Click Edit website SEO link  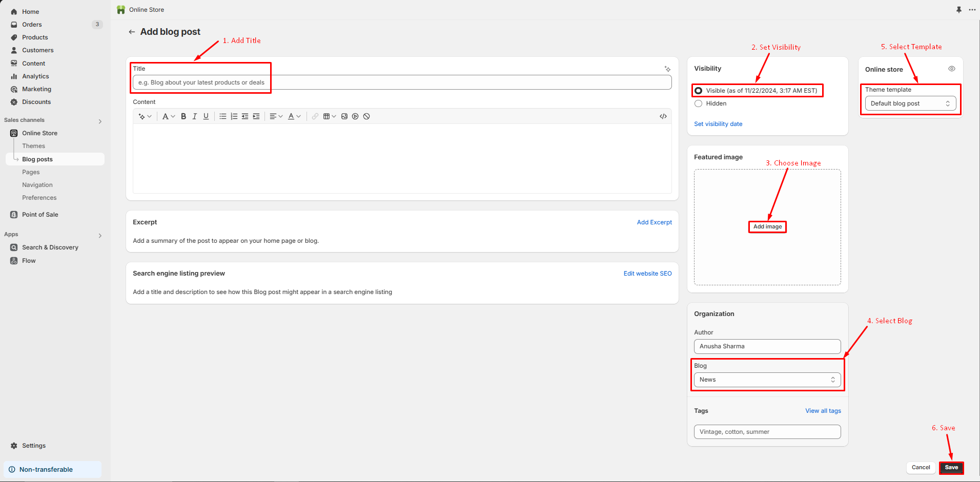tap(647, 274)
